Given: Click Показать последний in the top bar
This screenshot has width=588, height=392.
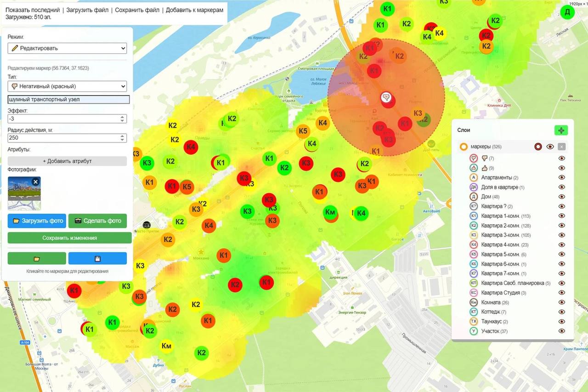Looking at the screenshot, I should (x=33, y=10).
